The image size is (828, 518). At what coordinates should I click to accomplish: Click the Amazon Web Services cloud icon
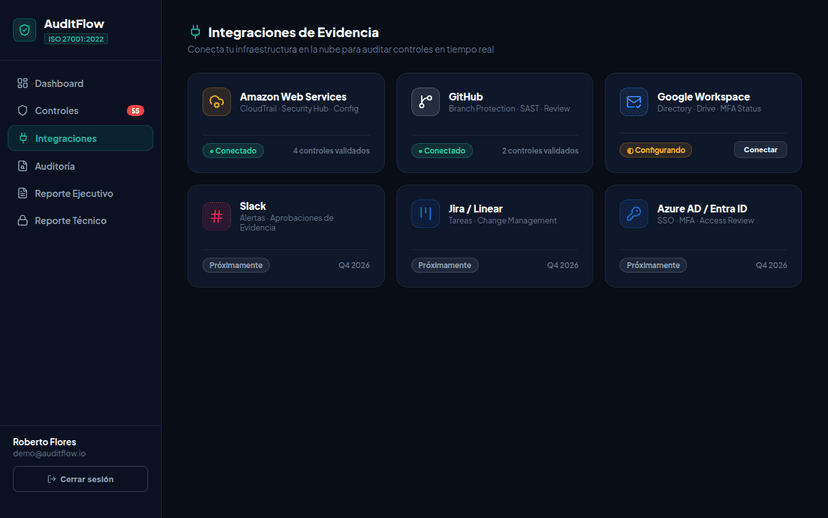217,101
